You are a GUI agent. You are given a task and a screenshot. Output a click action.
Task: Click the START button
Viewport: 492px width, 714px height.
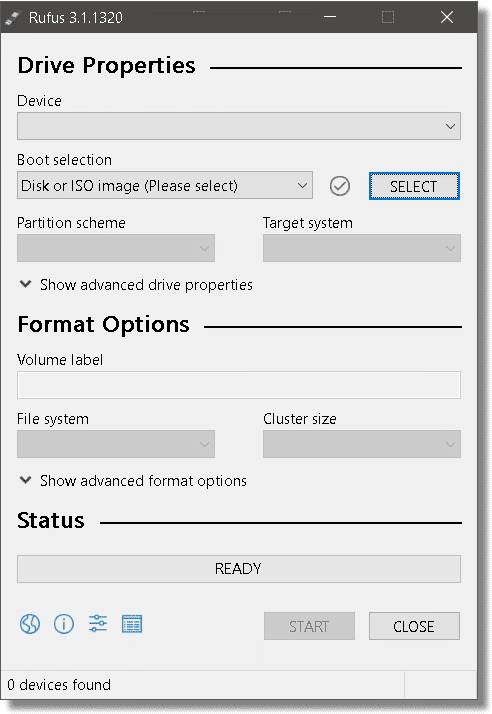309,626
